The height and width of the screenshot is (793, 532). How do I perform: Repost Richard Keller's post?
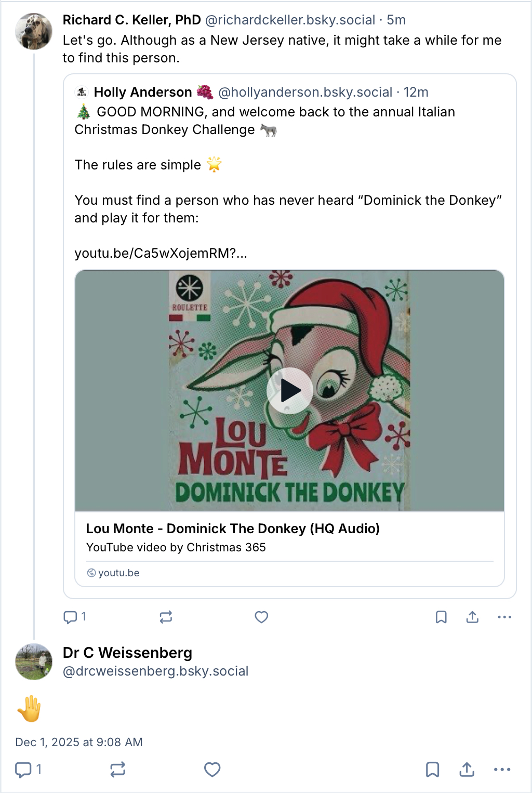tap(166, 617)
